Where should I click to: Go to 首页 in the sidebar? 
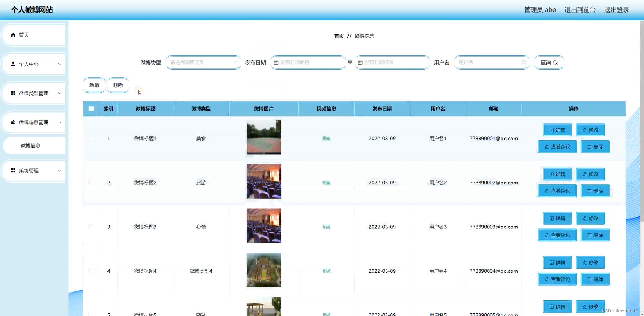point(33,35)
